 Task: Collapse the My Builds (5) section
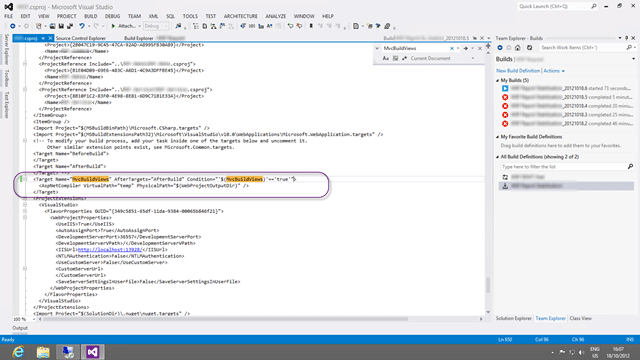click(x=498, y=80)
